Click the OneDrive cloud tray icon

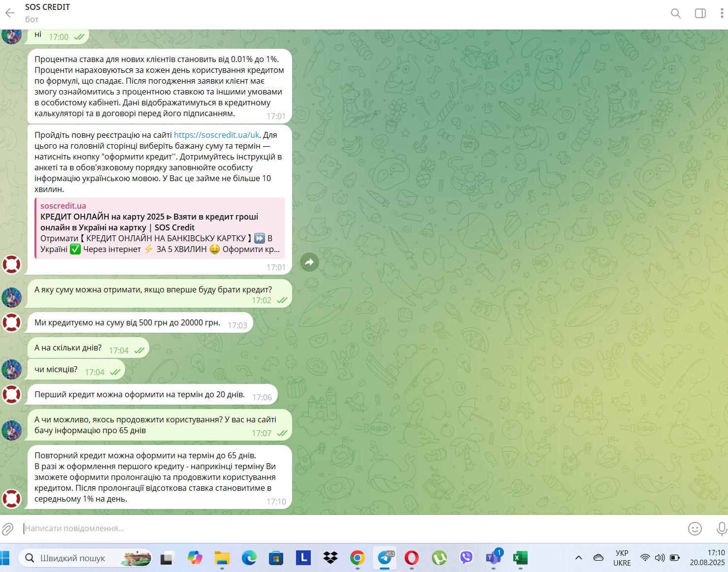pos(598,558)
